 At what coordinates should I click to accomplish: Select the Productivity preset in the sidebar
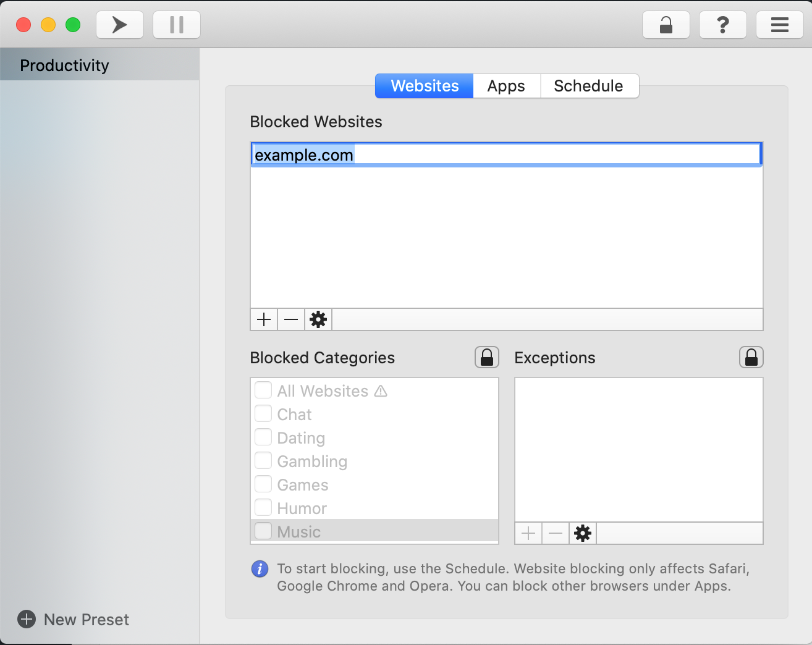pos(64,65)
